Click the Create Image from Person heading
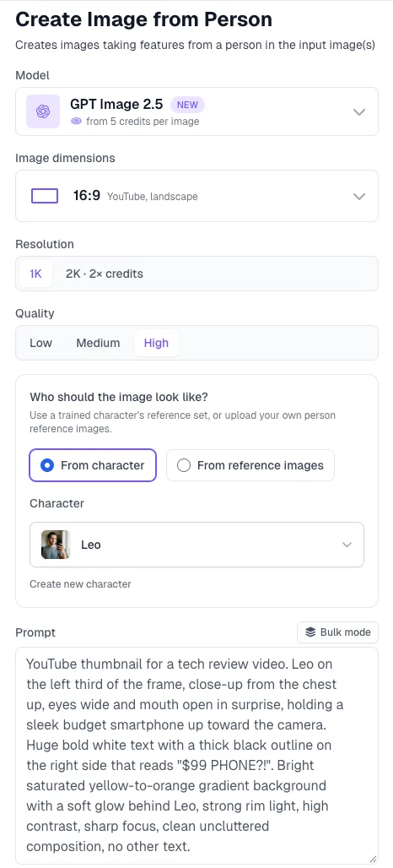 pos(143,19)
